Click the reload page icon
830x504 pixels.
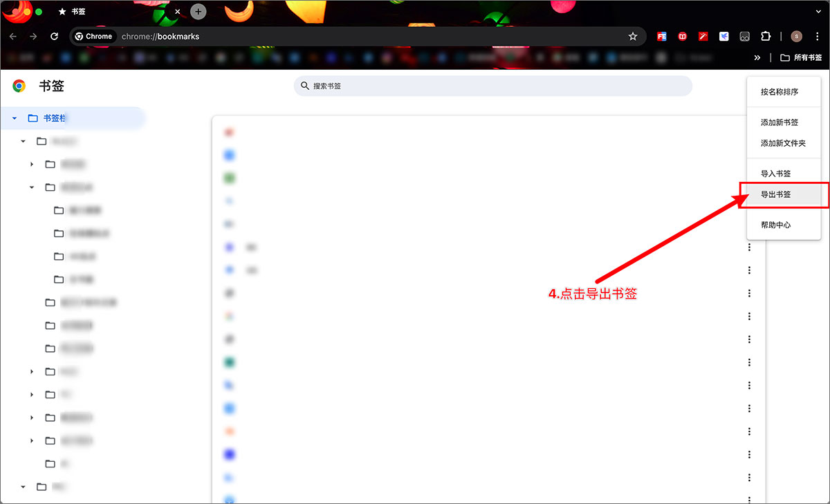click(x=54, y=37)
